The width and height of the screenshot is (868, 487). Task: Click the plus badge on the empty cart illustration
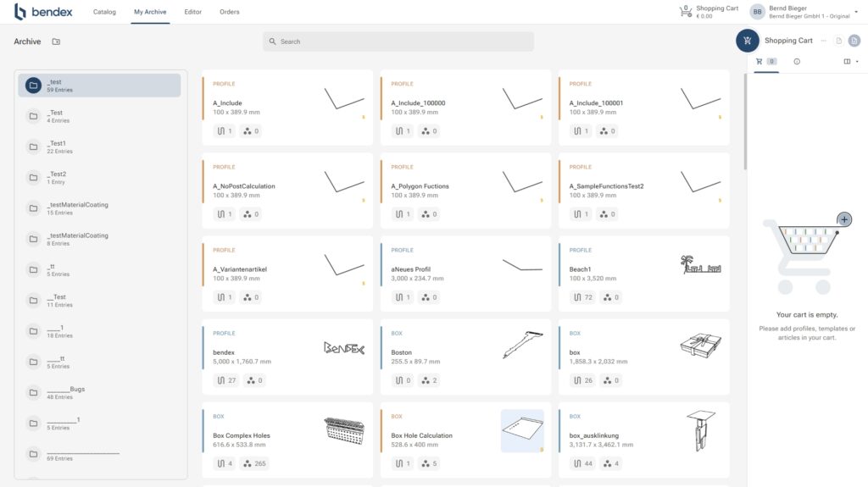click(844, 219)
